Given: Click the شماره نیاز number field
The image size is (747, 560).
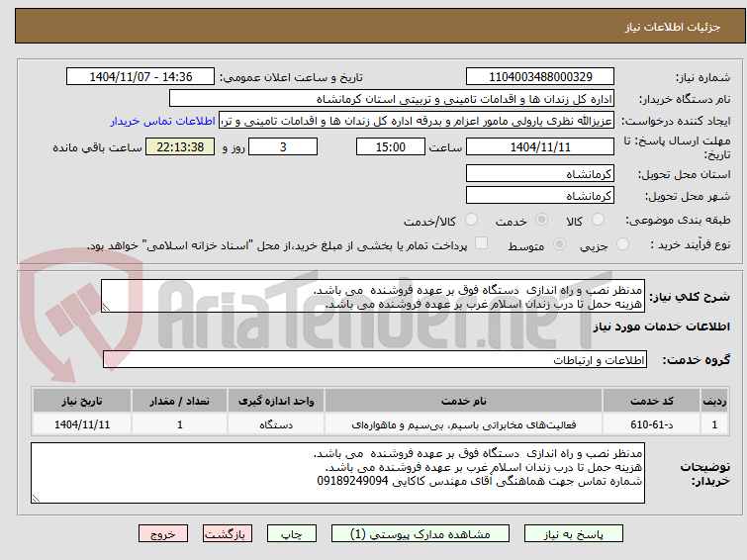Looking at the screenshot, I should click(x=540, y=77).
